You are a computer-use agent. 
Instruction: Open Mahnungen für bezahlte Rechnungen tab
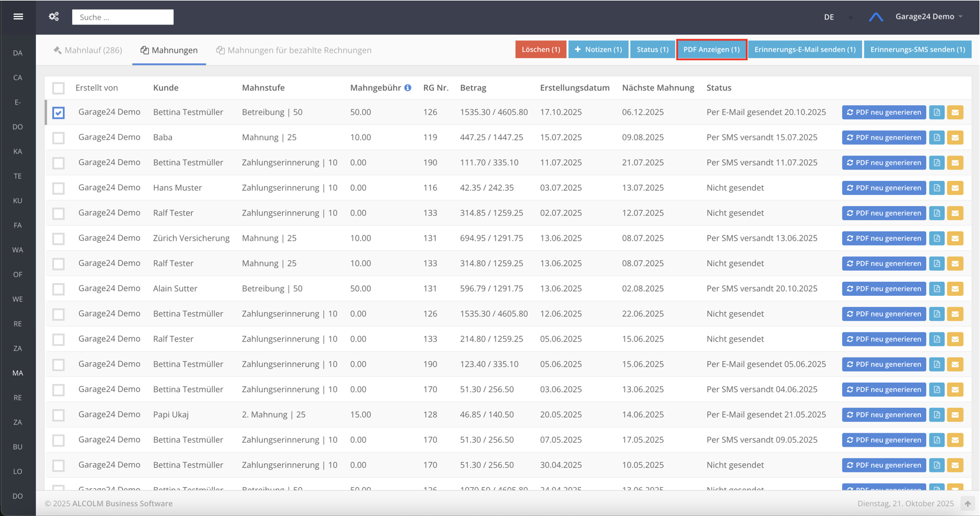294,50
